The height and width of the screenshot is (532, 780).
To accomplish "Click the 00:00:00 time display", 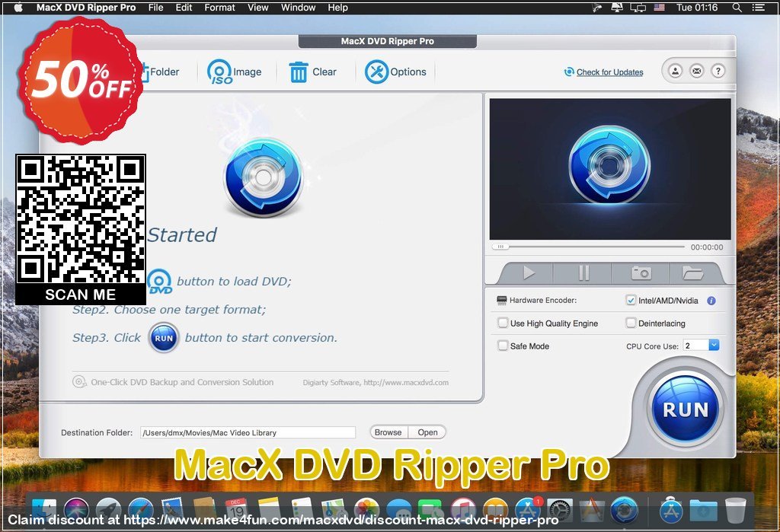I will 706,247.
